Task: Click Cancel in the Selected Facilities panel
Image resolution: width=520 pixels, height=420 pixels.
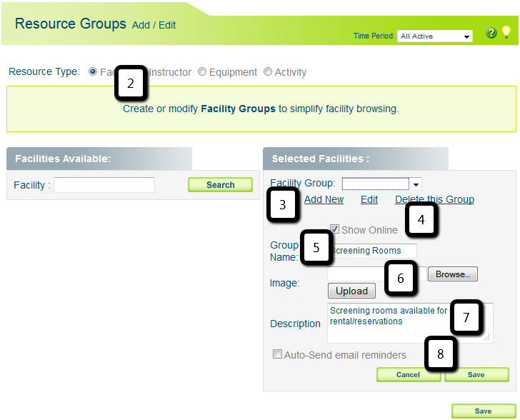Action: click(x=408, y=375)
